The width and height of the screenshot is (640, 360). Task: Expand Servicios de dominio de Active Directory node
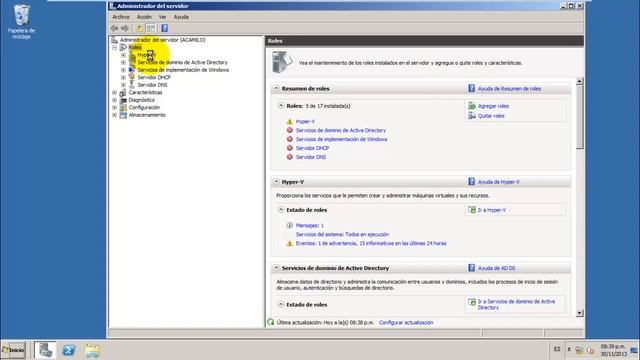[123, 62]
